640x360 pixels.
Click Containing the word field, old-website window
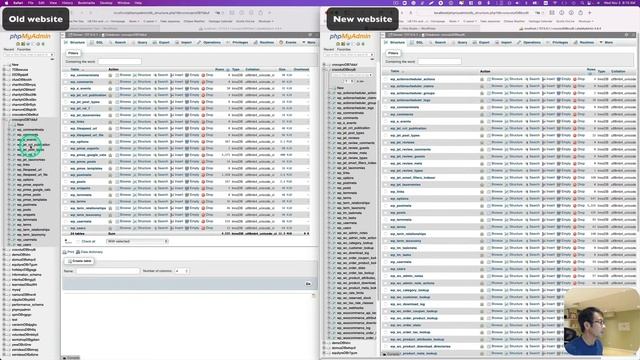[120, 61]
